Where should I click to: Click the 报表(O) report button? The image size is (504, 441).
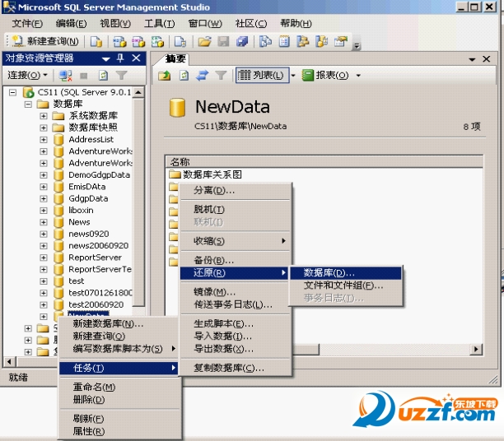click(x=325, y=76)
